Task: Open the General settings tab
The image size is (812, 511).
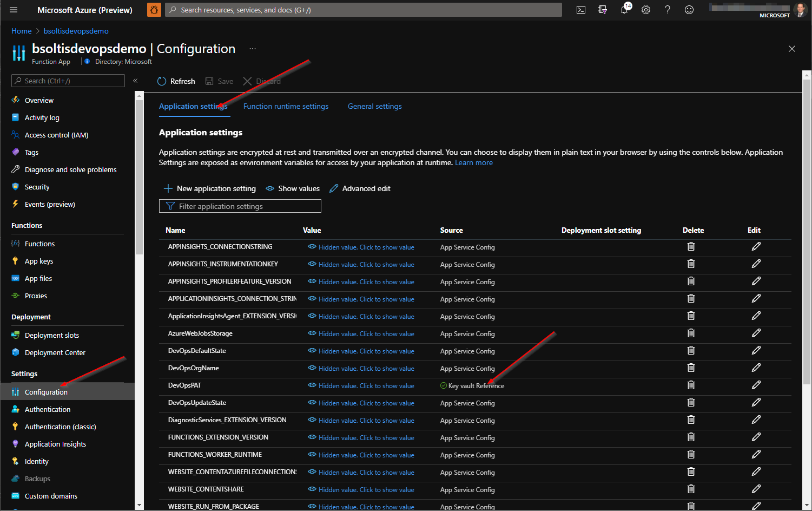Action: pos(374,106)
